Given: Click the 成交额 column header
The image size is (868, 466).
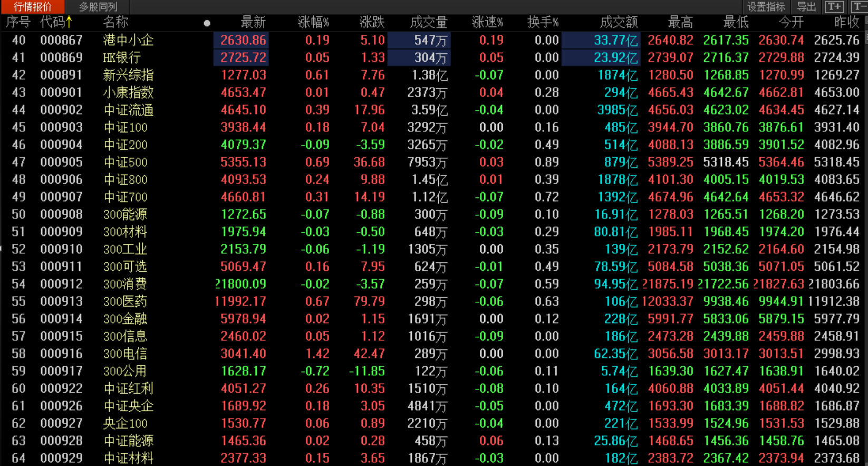Looking at the screenshot, I should click(x=619, y=22).
